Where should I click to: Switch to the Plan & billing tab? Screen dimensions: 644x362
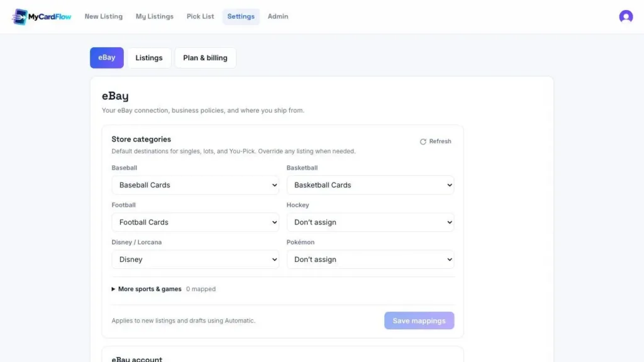[x=205, y=58]
